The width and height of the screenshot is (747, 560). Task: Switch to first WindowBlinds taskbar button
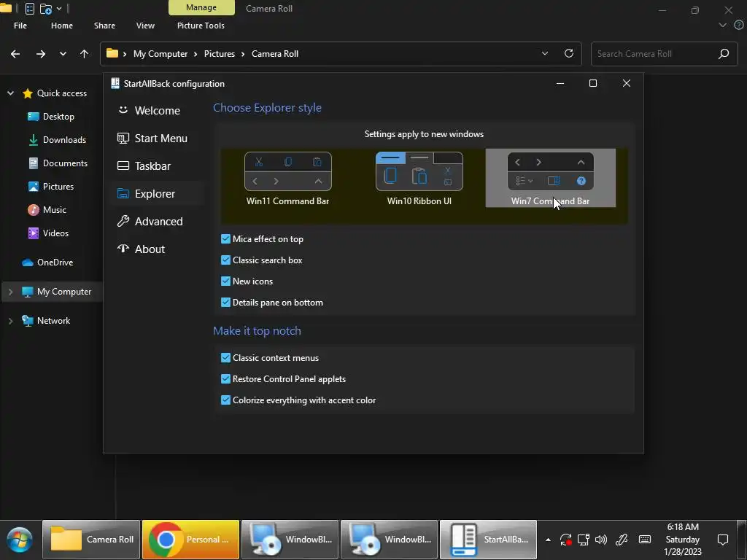(290, 540)
